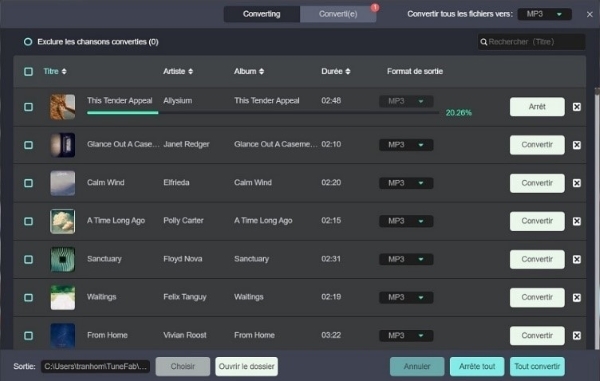Toggle Exclure les chansons converties option

pyautogui.click(x=28, y=42)
